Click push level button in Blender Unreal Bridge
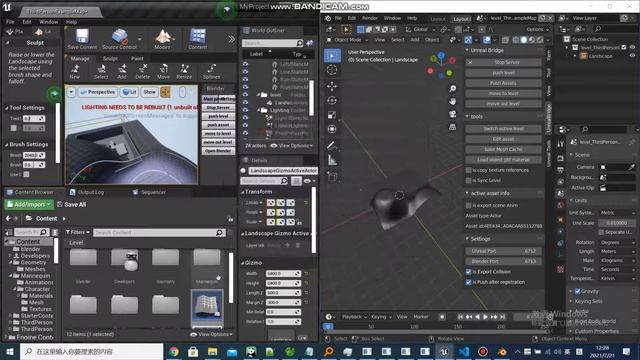640x360 pixels. pyautogui.click(x=503, y=73)
